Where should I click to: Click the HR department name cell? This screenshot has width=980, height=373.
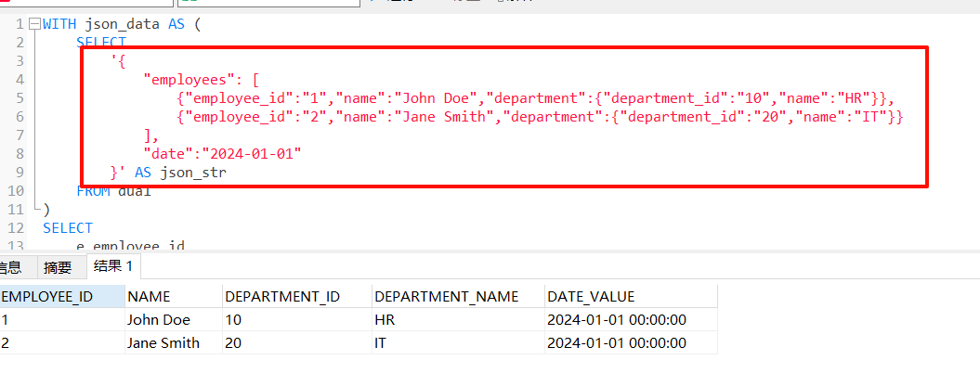tap(385, 320)
